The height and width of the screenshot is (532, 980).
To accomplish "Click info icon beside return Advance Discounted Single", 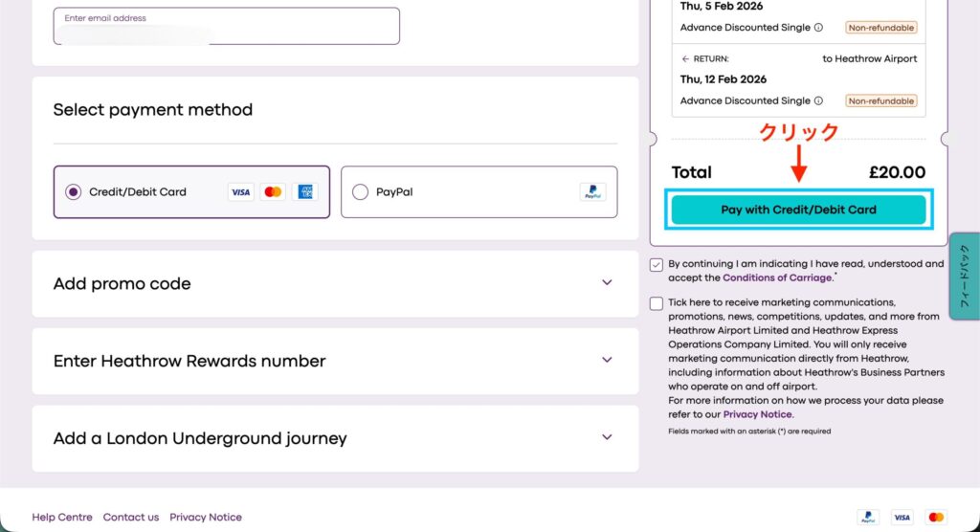I will 818,100.
